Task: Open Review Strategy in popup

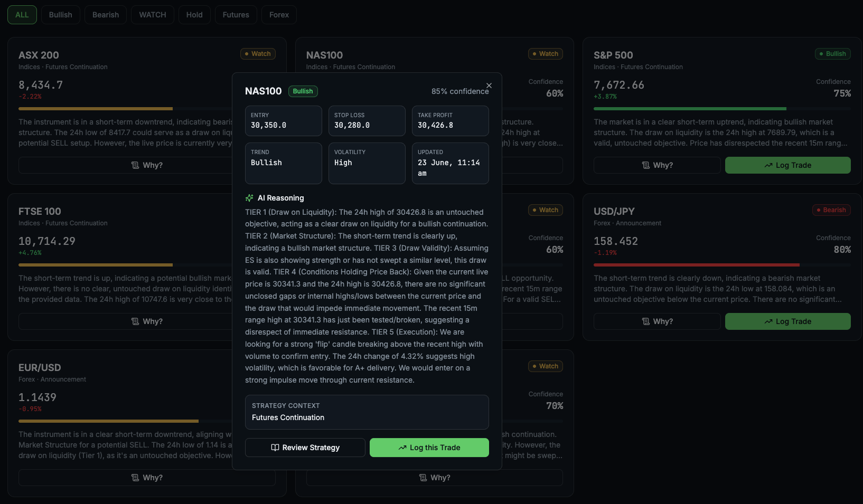Action: pos(305,448)
